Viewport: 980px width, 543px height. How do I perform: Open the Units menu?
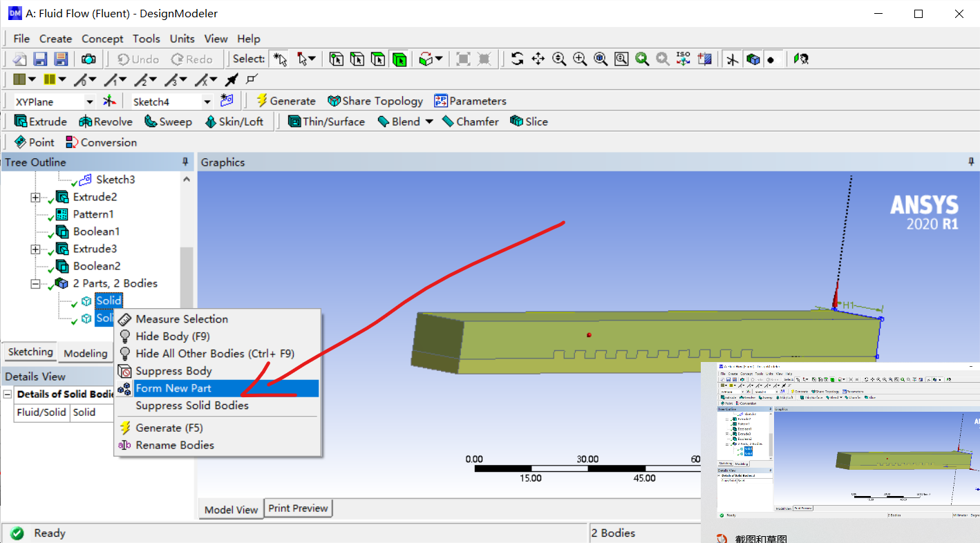182,39
